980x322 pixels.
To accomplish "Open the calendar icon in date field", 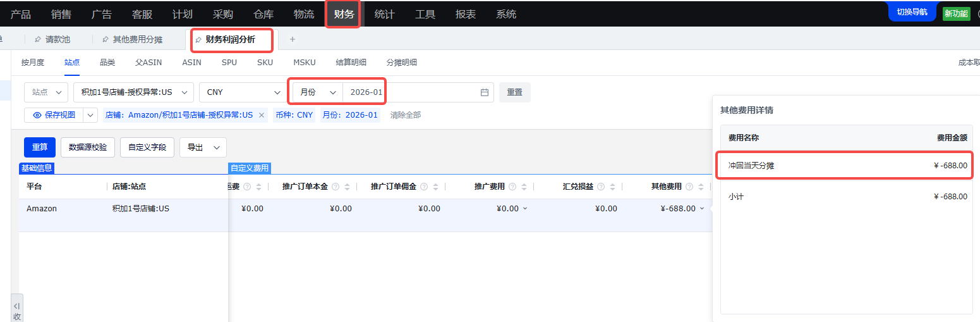I will pyautogui.click(x=485, y=92).
